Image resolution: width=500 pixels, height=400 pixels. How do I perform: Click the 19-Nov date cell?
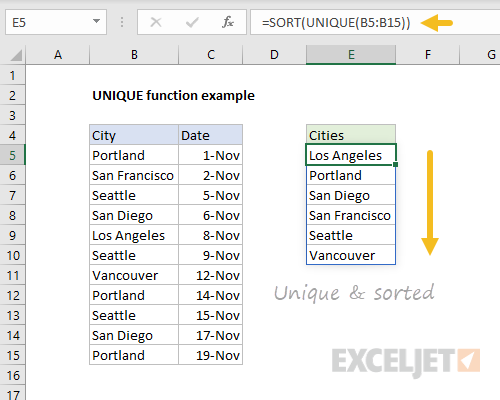pos(211,355)
